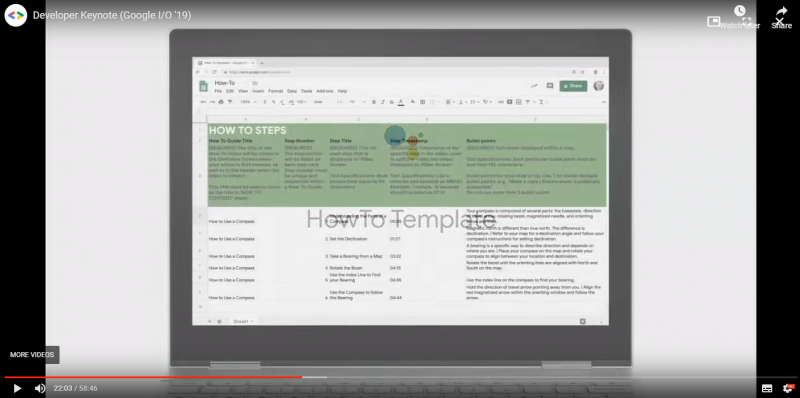Open the Google Developers channel logo
The width and height of the screenshot is (800, 398).
pos(16,15)
